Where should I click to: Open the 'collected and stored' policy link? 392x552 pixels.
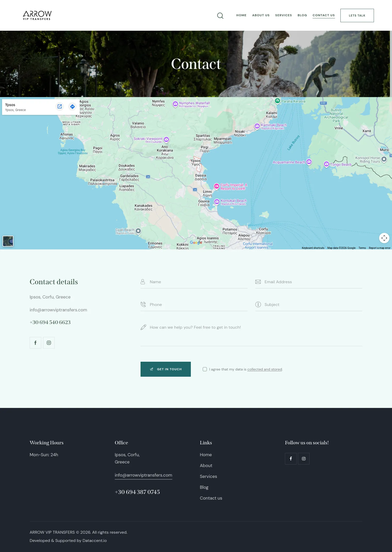[x=265, y=369]
